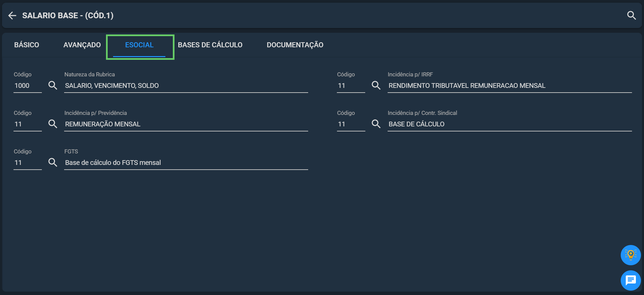The image size is (644, 295).
Task: Focus the Natureza da Rubrica field
Action: point(186,86)
